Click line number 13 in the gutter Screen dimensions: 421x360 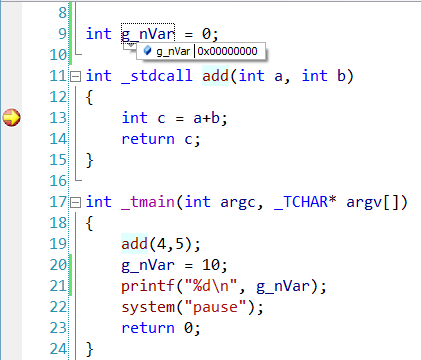click(58, 118)
